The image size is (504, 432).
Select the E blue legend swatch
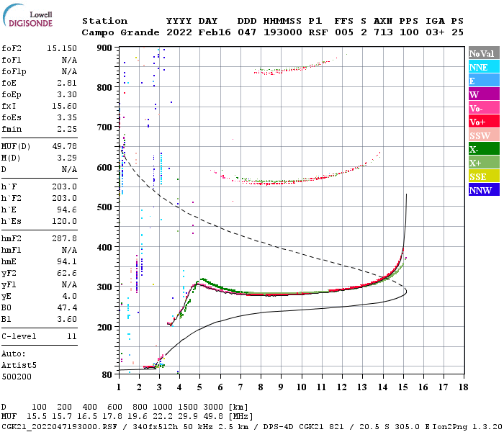tap(484, 81)
